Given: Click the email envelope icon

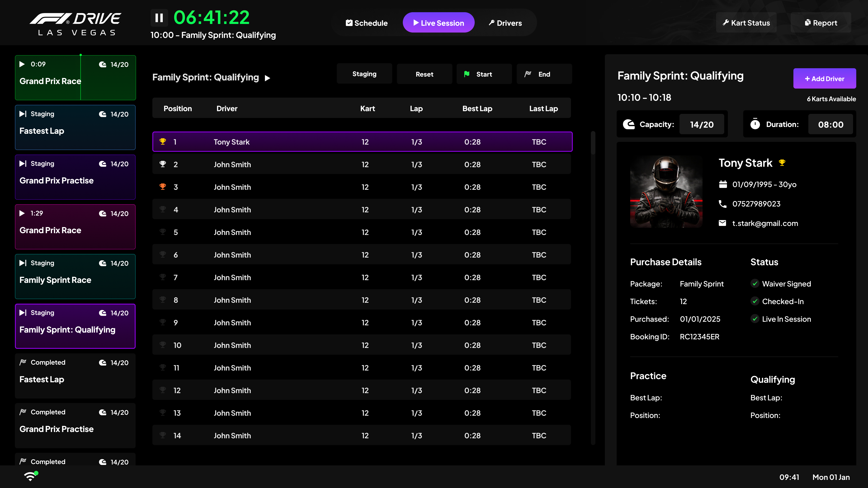Looking at the screenshot, I should 722,223.
